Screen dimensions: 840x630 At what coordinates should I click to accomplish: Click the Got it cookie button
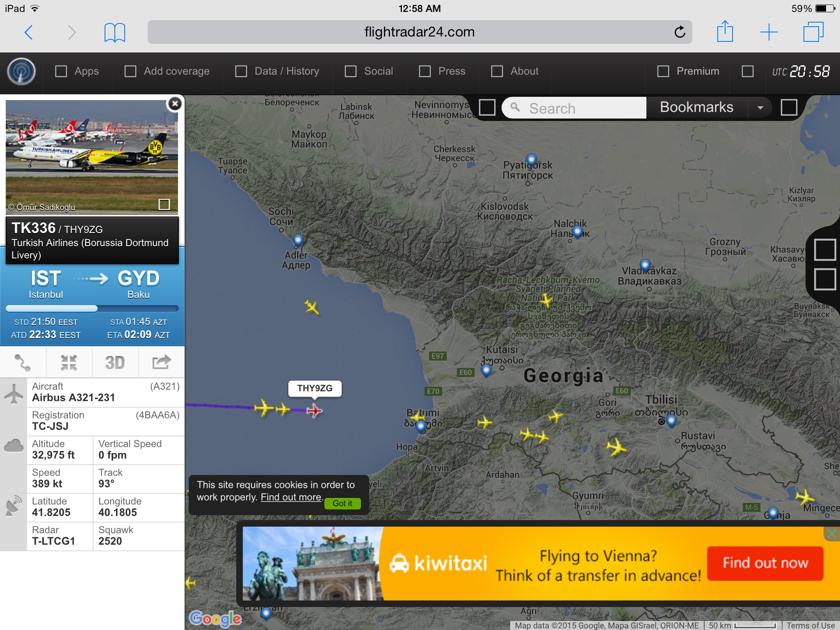click(x=342, y=503)
